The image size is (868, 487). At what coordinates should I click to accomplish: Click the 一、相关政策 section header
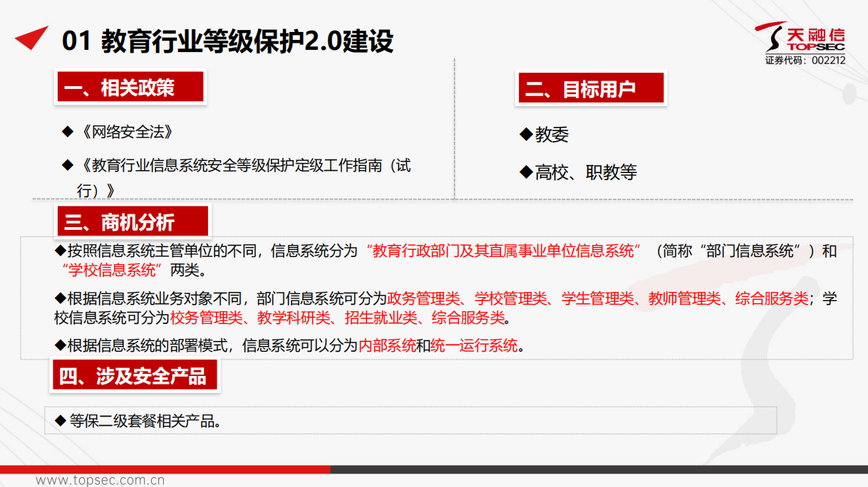(x=130, y=88)
